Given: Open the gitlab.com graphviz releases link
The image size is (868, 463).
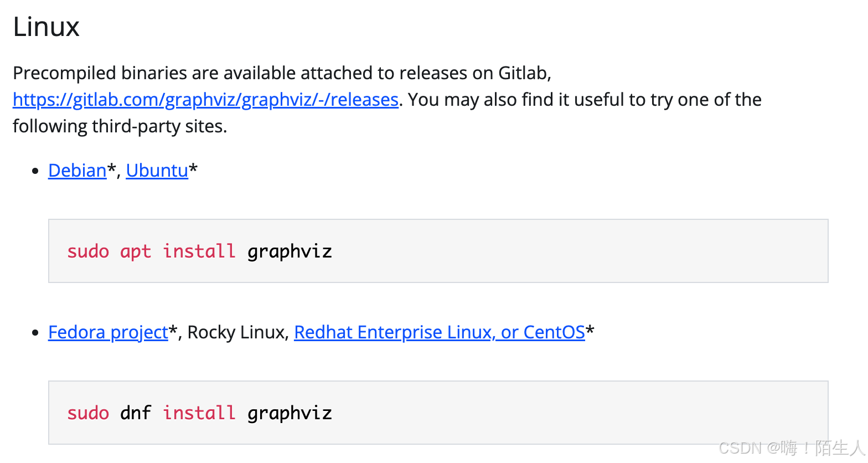Looking at the screenshot, I should click(205, 100).
